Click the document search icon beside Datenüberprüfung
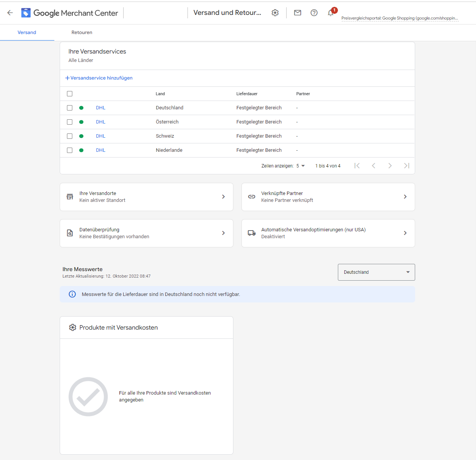This screenshot has height=460, width=476. (70, 233)
